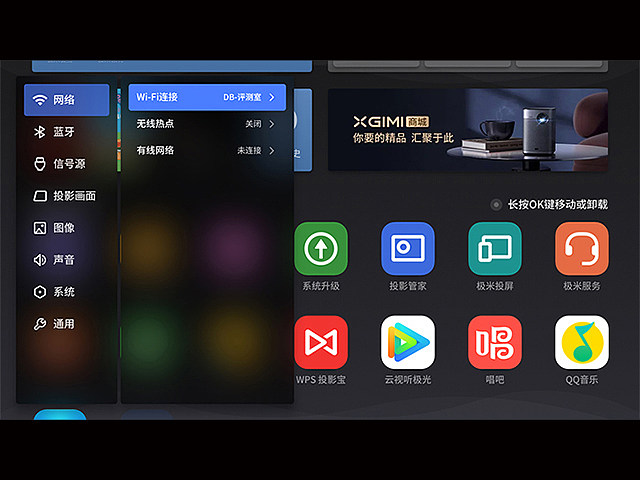The image size is (640, 480).
Task: Expand the 无线热点 row chevron
Action: pos(272,124)
